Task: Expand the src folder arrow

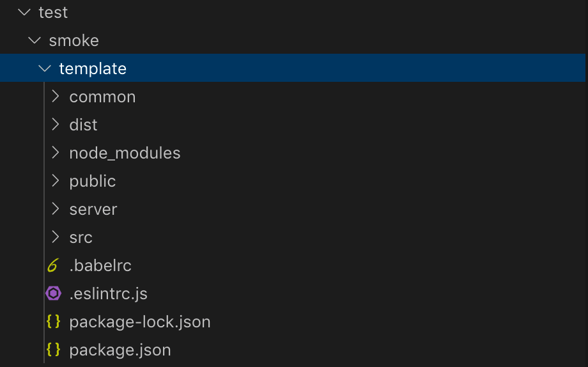Action: 55,237
